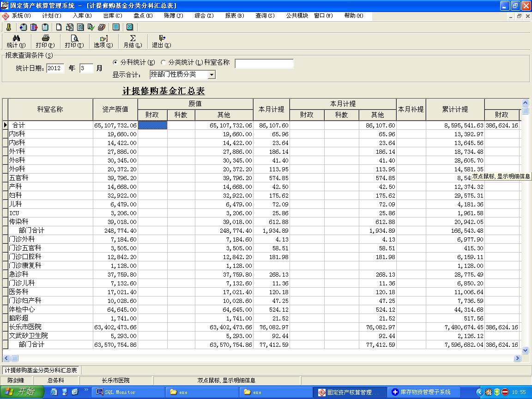Screen dimensions: 532x399
Task: Select the 传染科 row name cell
Action: point(50,222)
